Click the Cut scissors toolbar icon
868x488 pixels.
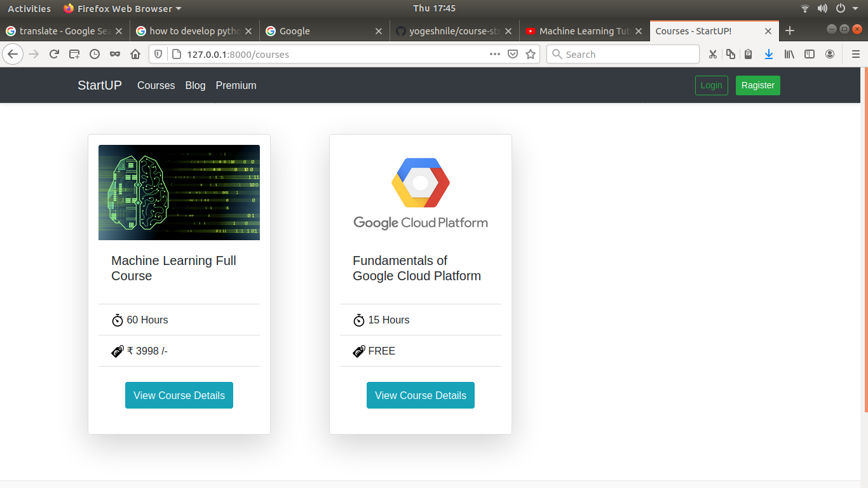point(713,54)
